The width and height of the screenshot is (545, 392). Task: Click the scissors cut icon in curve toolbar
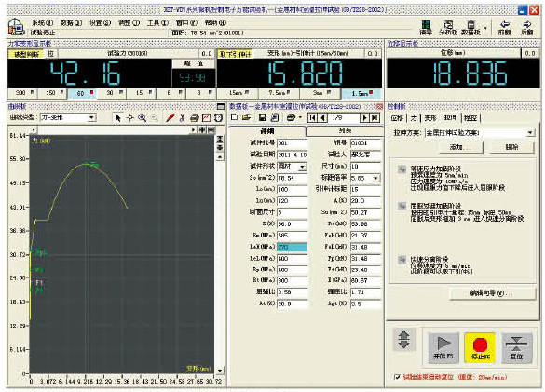(x=182, y=118)
